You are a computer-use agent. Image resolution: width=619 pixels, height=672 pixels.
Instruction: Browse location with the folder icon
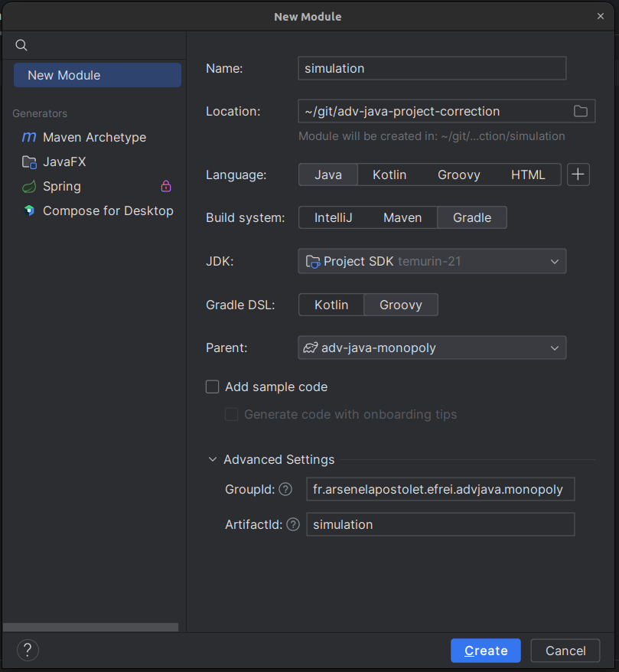(x=581, y=111)
